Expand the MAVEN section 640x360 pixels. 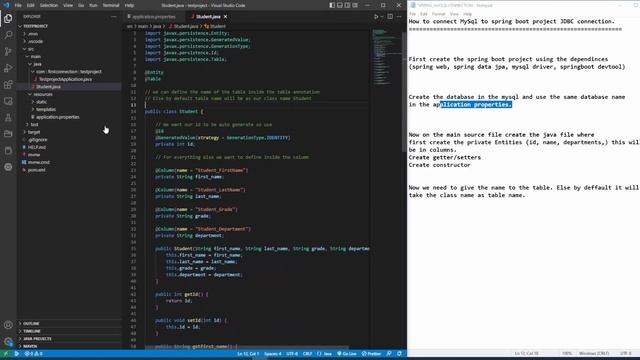[x=30, y=347]
